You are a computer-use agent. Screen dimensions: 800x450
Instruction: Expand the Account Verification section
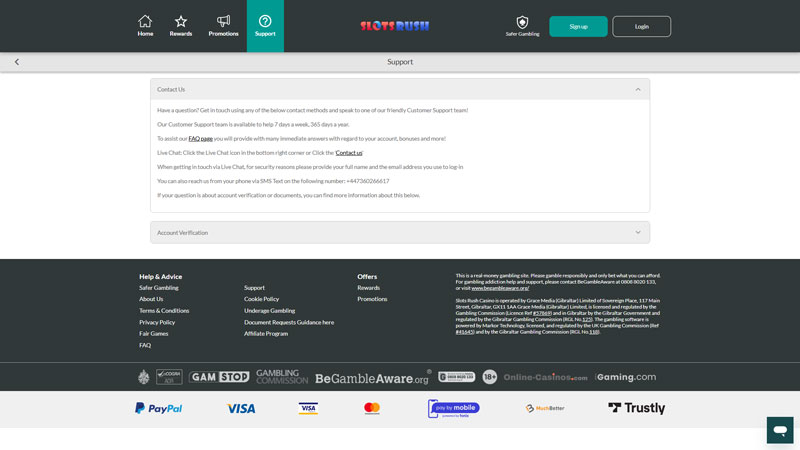638,233
